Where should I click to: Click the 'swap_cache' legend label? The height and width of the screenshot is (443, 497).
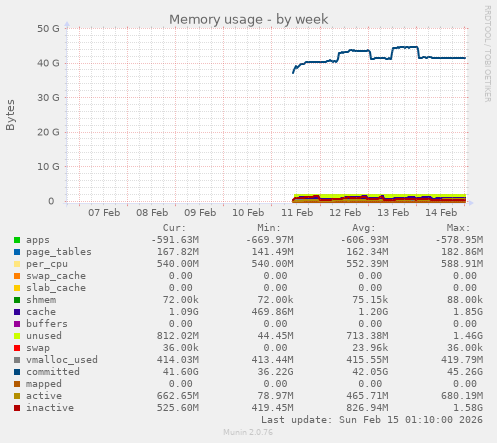click(x=56, y=276)
